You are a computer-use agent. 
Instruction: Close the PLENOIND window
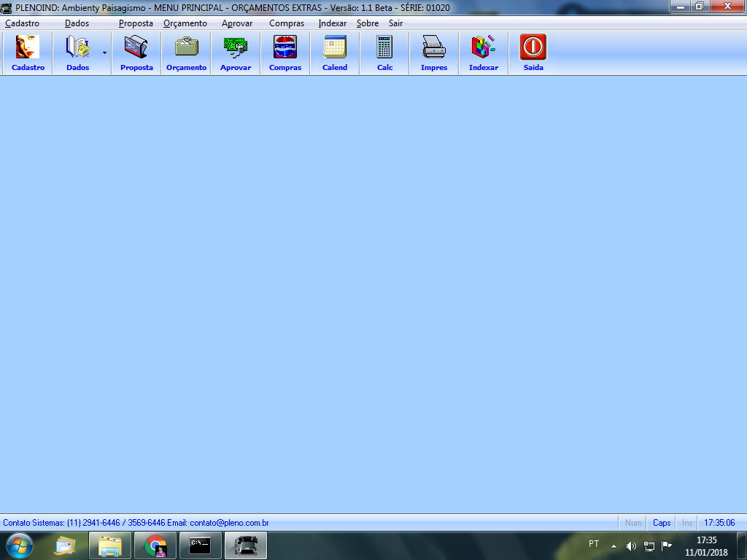(x=727, y=7)
